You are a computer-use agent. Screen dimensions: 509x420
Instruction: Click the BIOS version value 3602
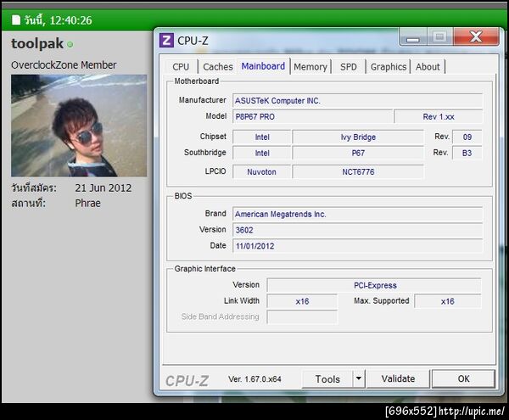[x=357, y=230]
